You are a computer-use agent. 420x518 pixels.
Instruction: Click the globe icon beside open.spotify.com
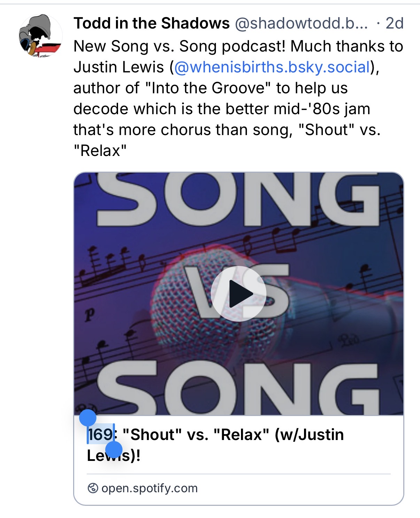[93, 488]
